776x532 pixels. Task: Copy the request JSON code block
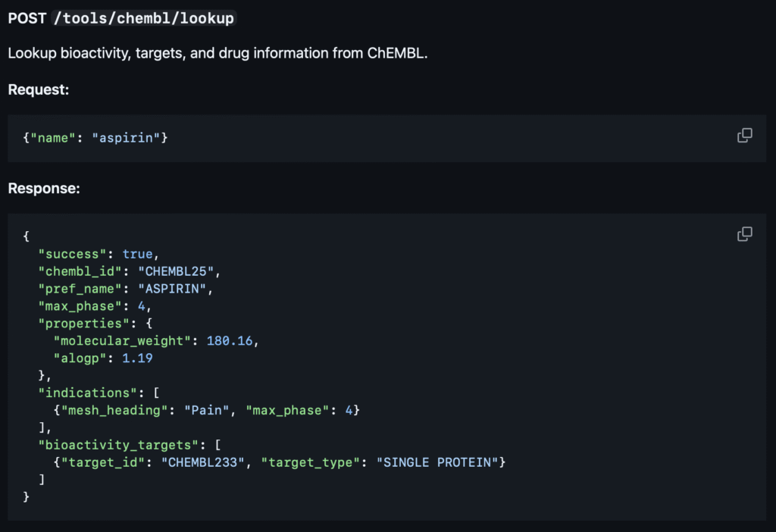click(x=744, y=136)
